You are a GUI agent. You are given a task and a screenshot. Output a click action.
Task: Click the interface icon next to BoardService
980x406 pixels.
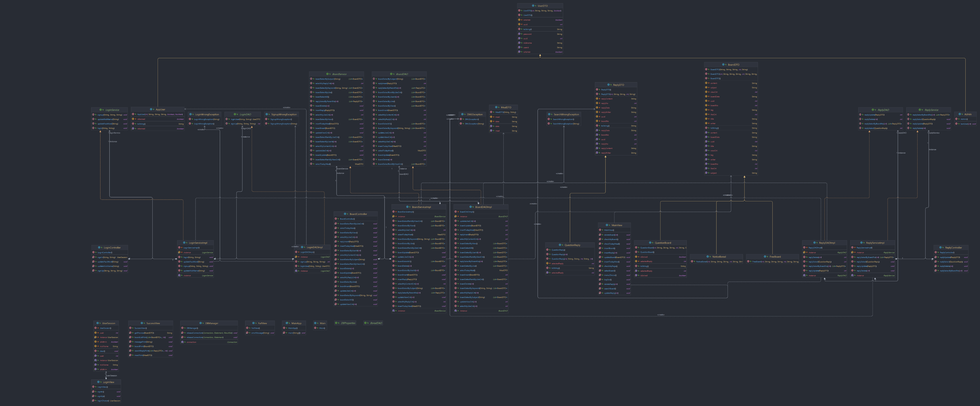point(328,74)
